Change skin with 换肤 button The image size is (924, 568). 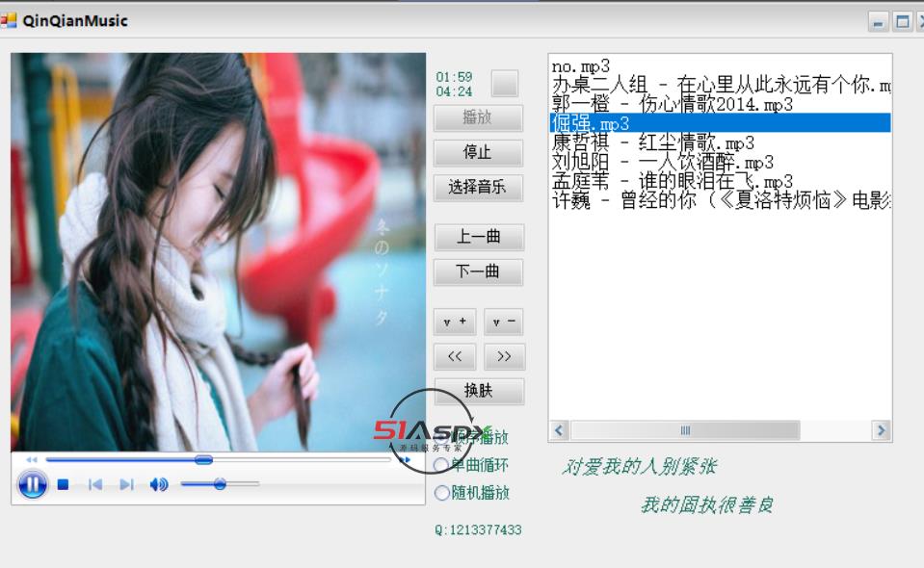[479, 391]
